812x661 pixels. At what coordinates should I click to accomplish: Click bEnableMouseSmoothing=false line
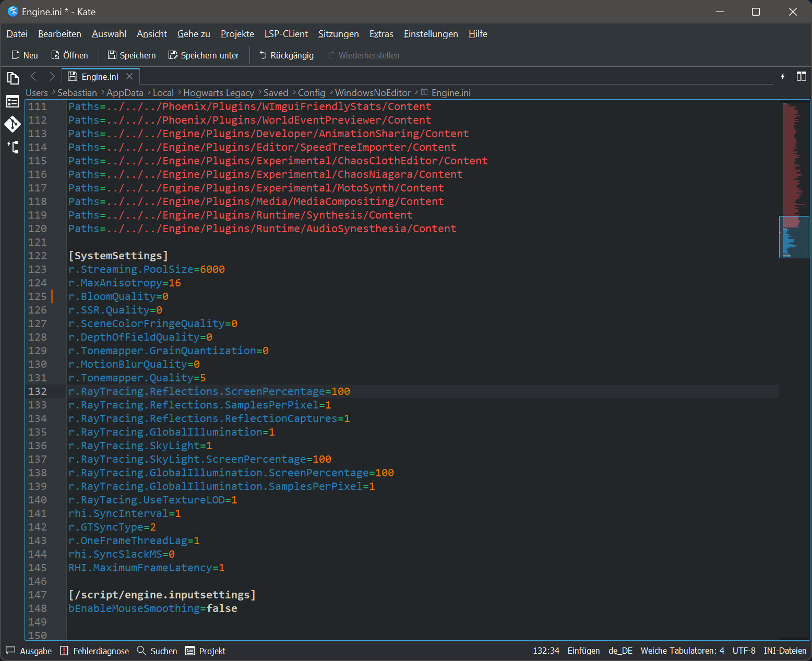tap(153, 608)
